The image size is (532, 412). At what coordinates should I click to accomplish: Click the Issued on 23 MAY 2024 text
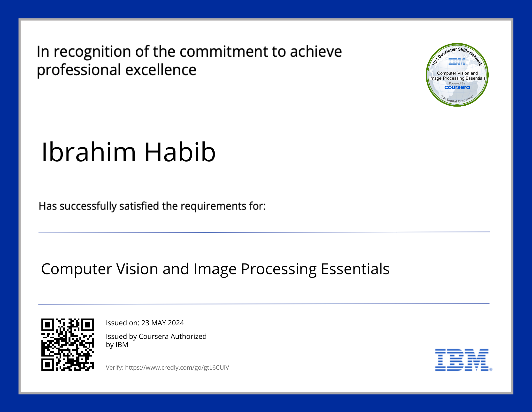(145, 323)
